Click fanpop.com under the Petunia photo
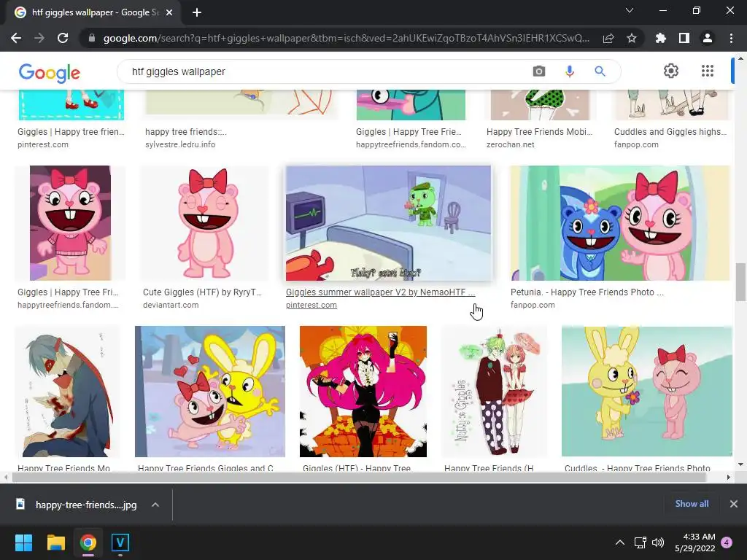The width and height of the screenshot is (747, 560). point(533,305)
